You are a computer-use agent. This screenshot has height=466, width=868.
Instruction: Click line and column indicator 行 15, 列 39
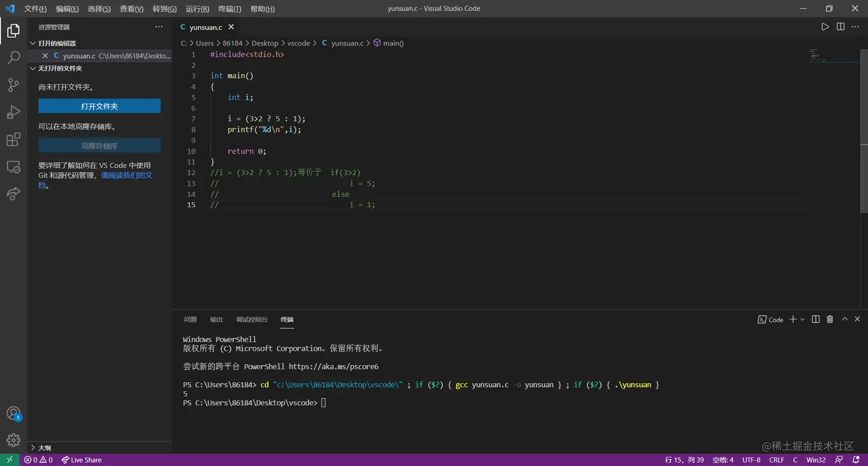(x=684, y=460)
